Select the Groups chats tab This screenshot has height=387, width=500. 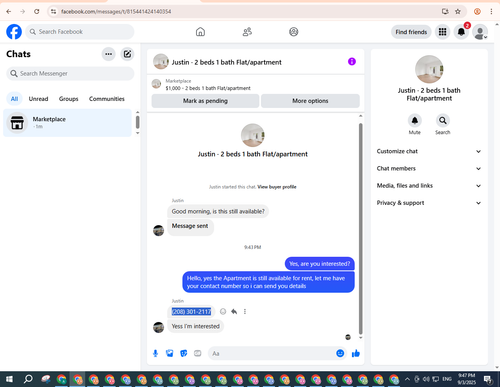(x=68, y=99)
